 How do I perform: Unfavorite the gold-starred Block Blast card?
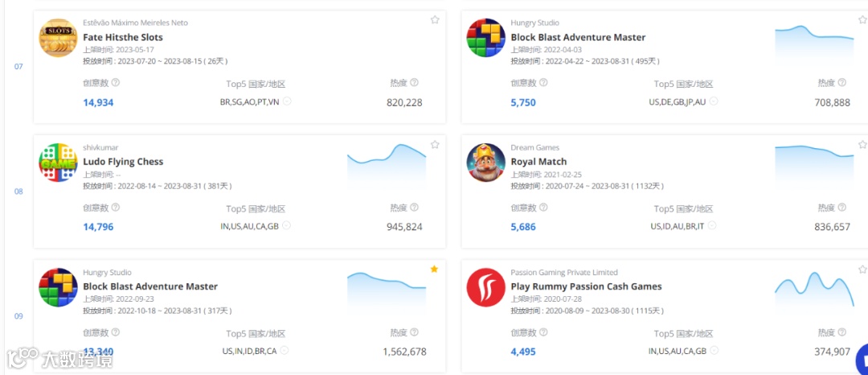point(435,270)
